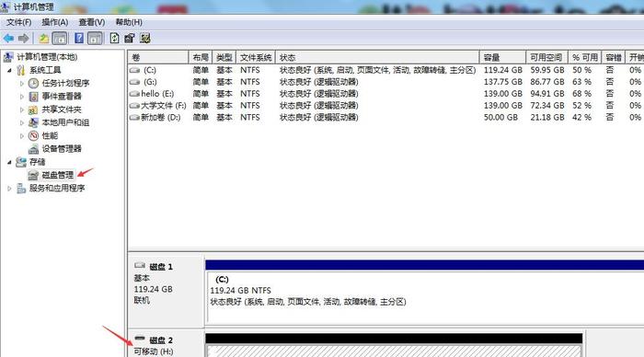The height and width of the screenshot is (357, 644).
Task: Click the 存储 node icon
Action: pos(21,162)
